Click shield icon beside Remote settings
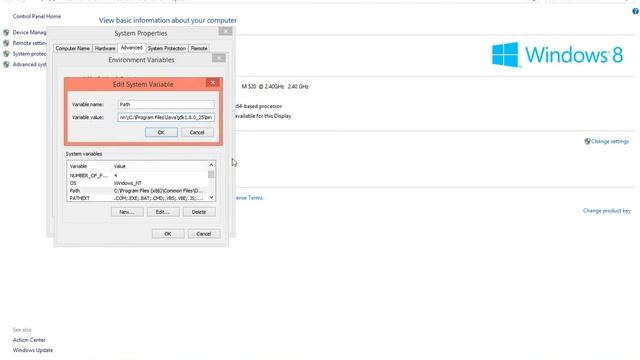 pos(6,43)
